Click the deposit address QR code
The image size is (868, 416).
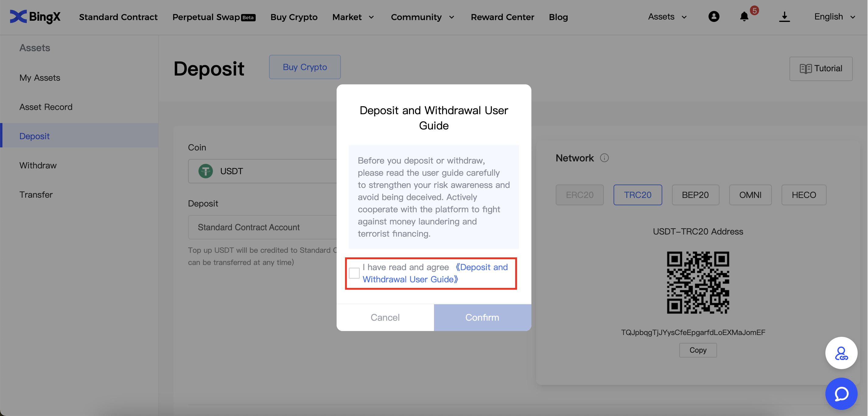click(698, 283)
